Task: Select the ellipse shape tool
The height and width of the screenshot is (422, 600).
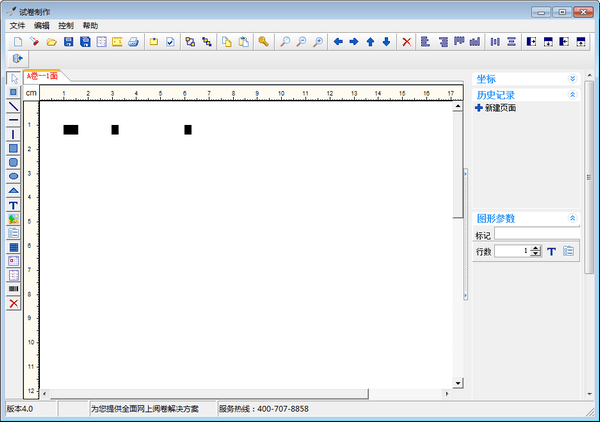Action: pos(13,176)
